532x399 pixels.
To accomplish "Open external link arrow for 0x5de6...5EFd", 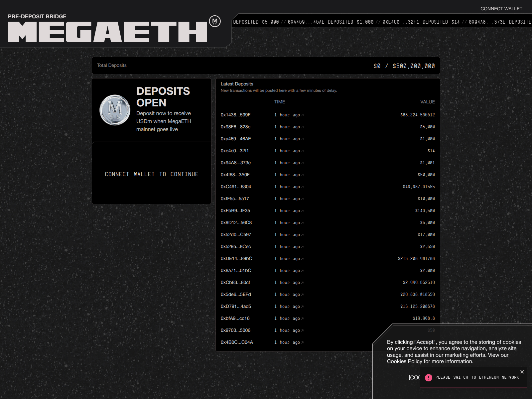I will click(x=302, y=295).
